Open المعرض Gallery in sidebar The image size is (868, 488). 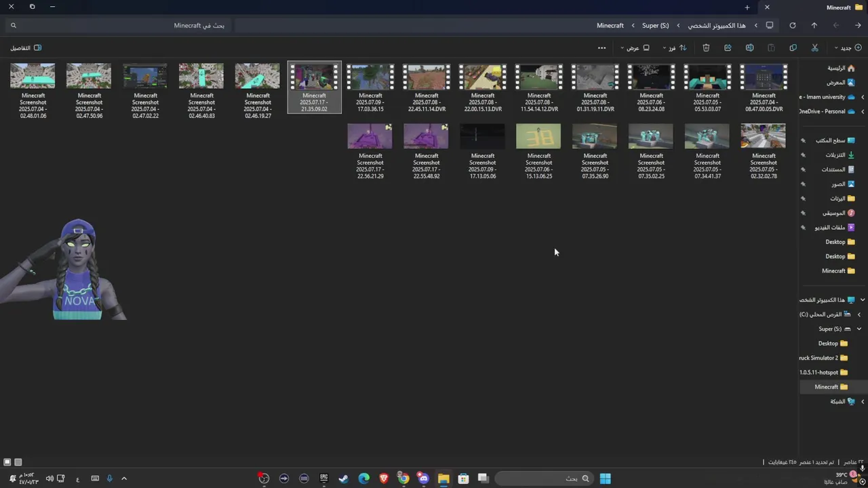click(x=841, y=82)
